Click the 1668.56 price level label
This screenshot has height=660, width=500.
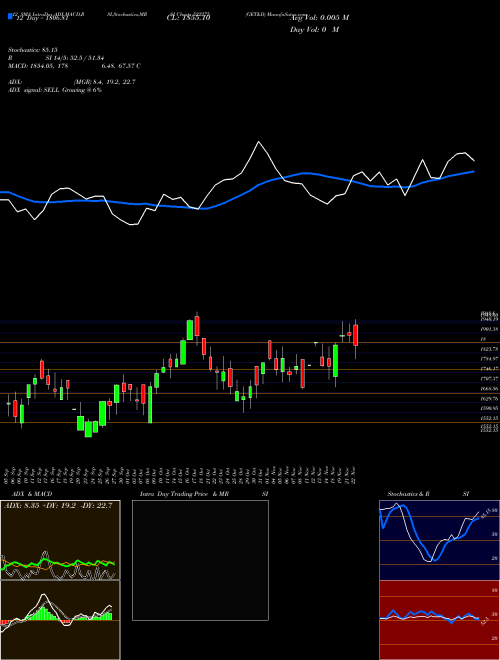(x=489, y=389)
